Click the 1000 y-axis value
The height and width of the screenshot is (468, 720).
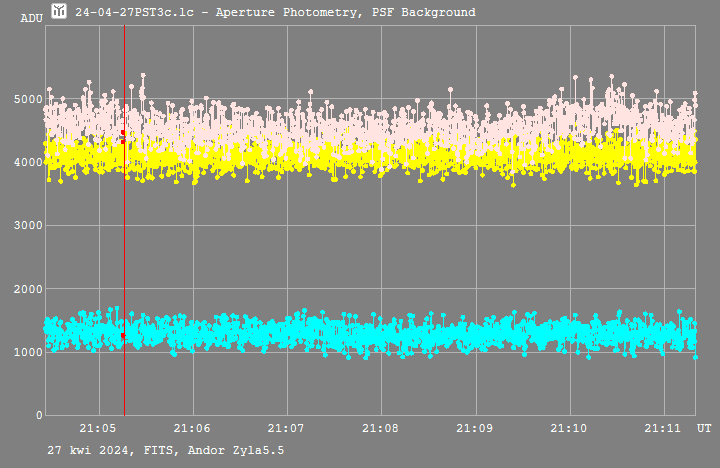pos(28,352)
